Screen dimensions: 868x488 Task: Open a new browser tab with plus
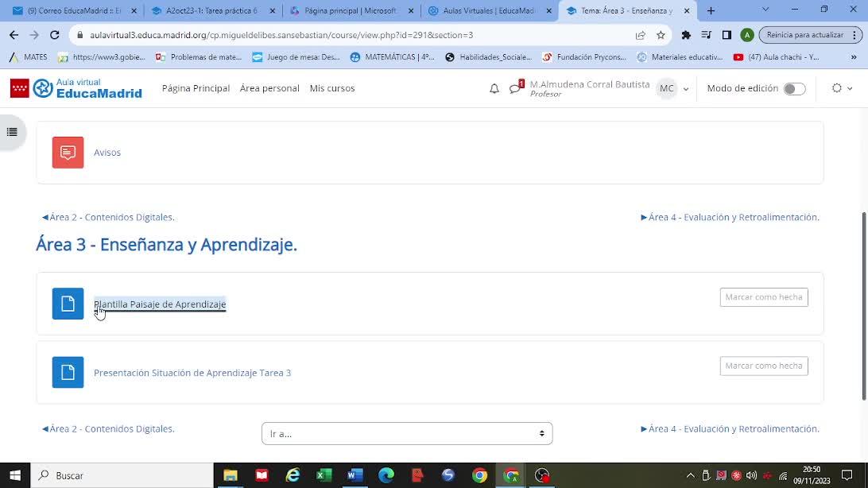[711, 10]
